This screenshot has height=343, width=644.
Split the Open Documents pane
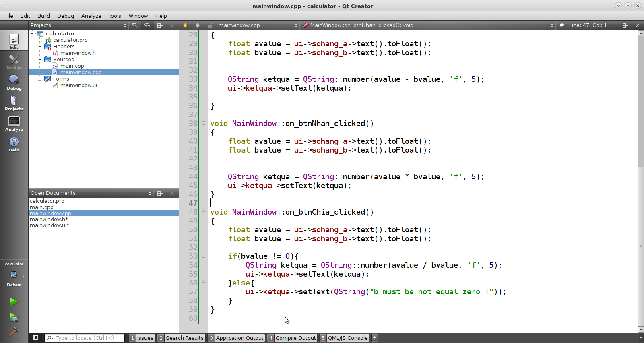click(x=160, y=193)
